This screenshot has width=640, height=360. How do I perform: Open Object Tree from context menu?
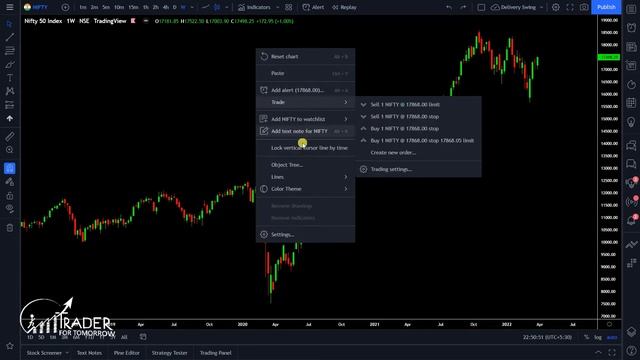[x=305, y=164]
